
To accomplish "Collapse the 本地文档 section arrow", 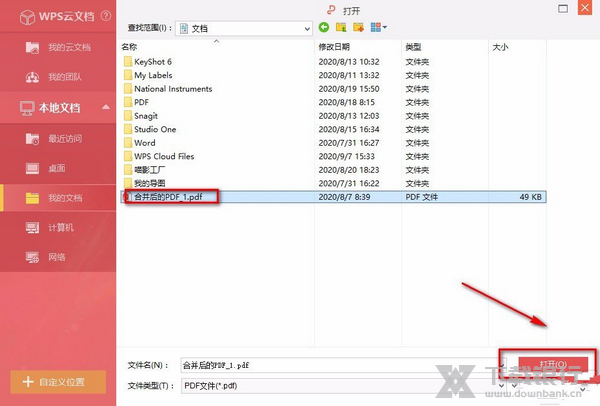I will [x=106, y=108].
